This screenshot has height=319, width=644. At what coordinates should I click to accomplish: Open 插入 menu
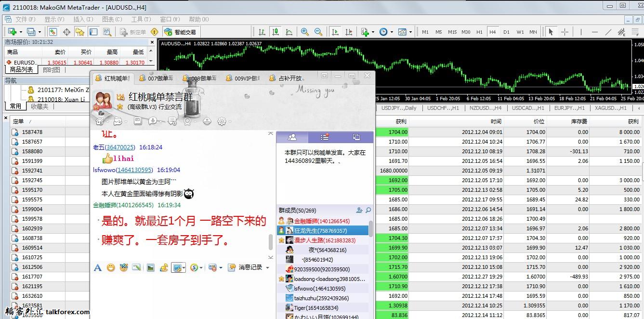click(83, 19)
